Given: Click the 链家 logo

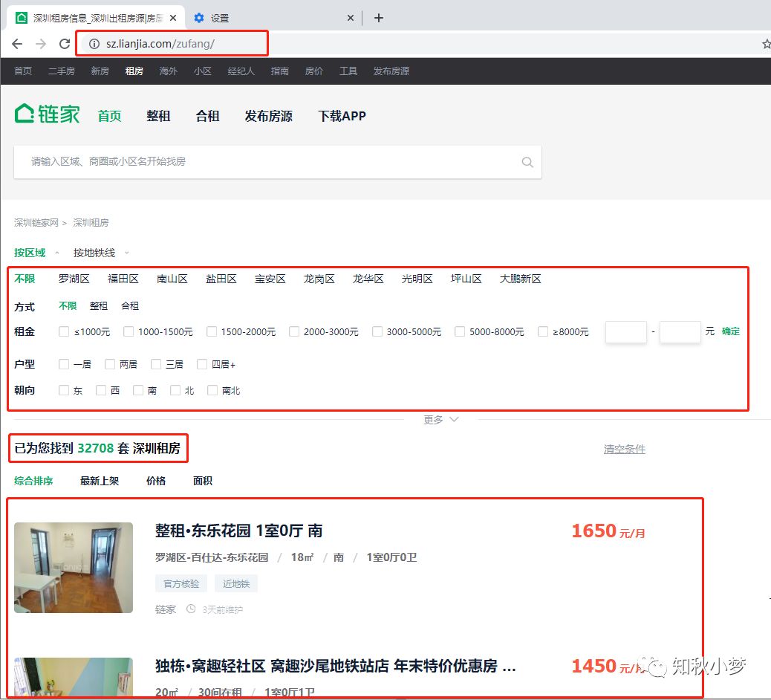Looking at the screenshot, I should 48,114.
